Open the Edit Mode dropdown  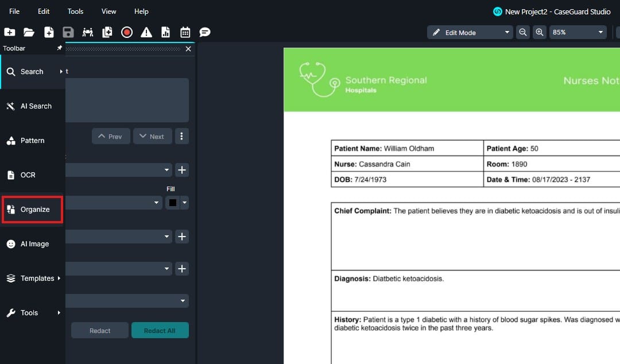pos(470,33)
